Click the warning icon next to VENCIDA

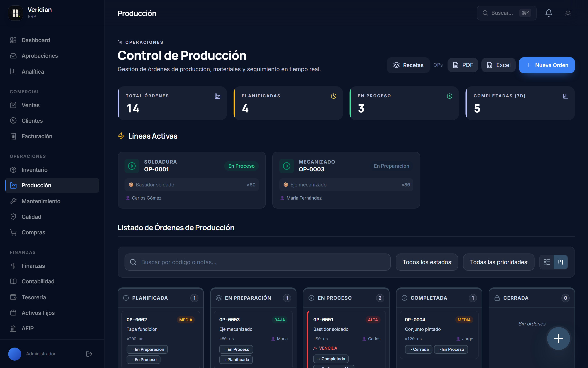(x=315, y=348)
